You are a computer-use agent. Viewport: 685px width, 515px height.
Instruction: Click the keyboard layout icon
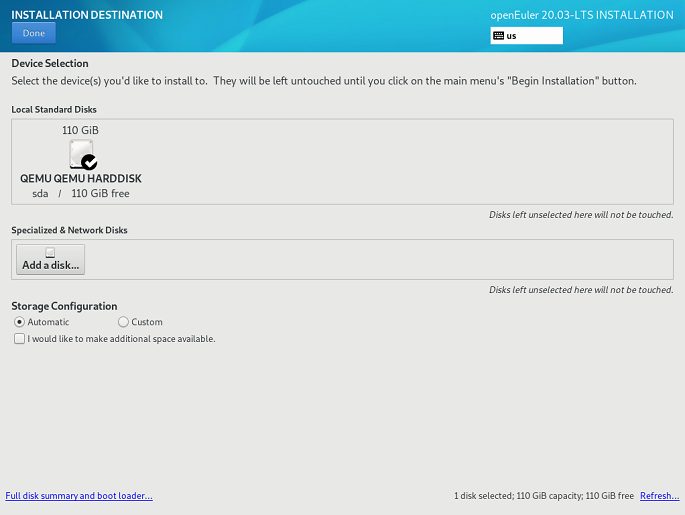tap(498, 36)
